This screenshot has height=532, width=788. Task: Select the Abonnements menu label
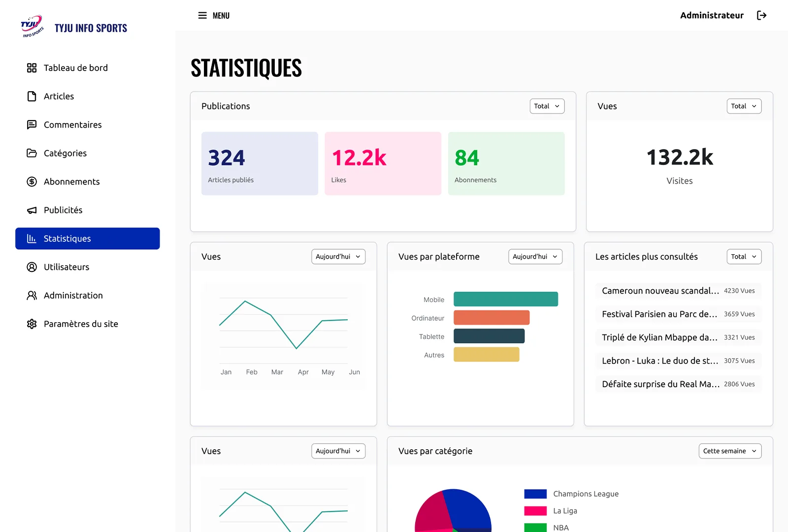coord(72,182)
